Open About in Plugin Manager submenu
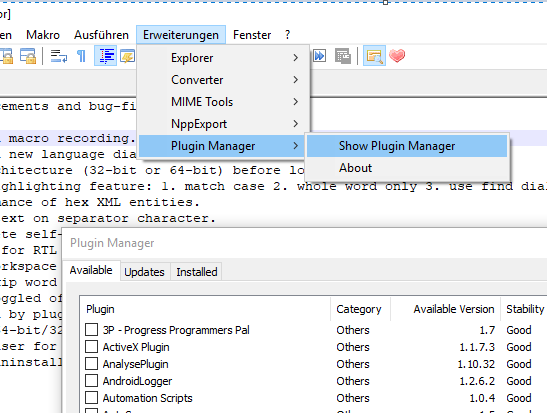This screenshot has width=547, height=413. 407,168
